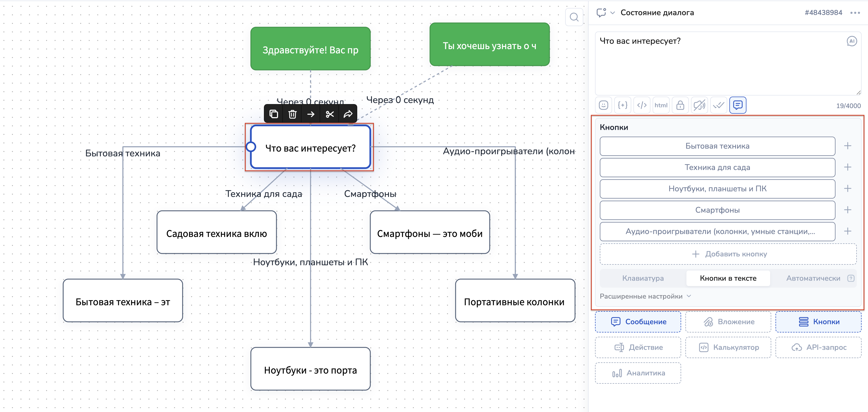This screenshot has height=412, width=868.
Task: Click the copy block icon in node toolbar
Action: 274,114
